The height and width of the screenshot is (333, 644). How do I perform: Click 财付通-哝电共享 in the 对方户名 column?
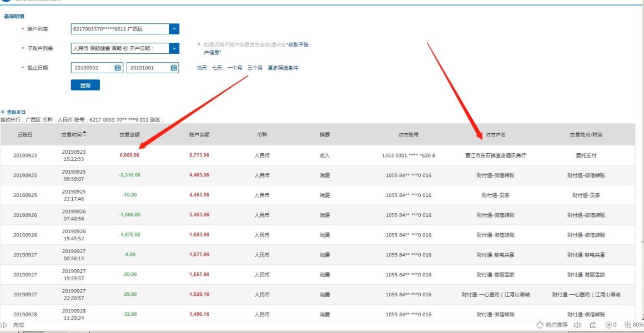pos(495,255)
